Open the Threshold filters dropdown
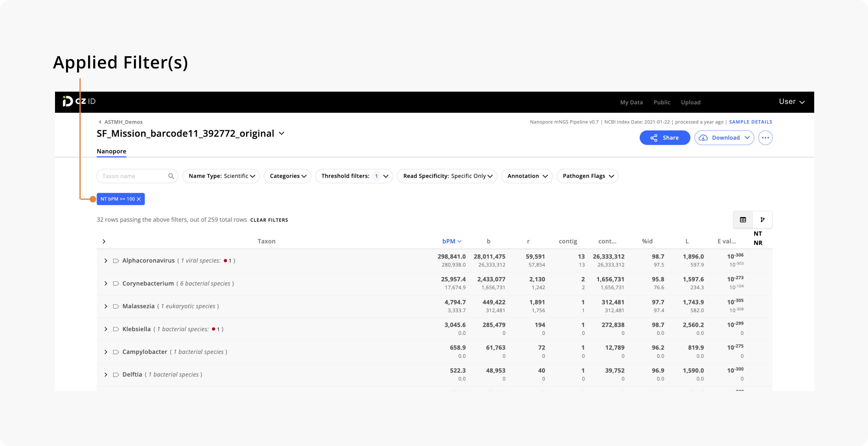Screen dimensions: 868x446 (354, 176)
